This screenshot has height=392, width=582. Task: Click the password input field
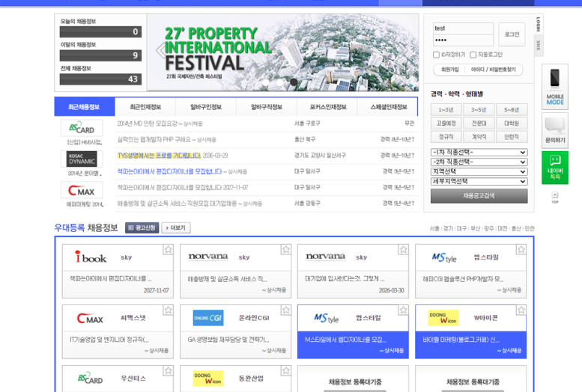pos(462,40)
